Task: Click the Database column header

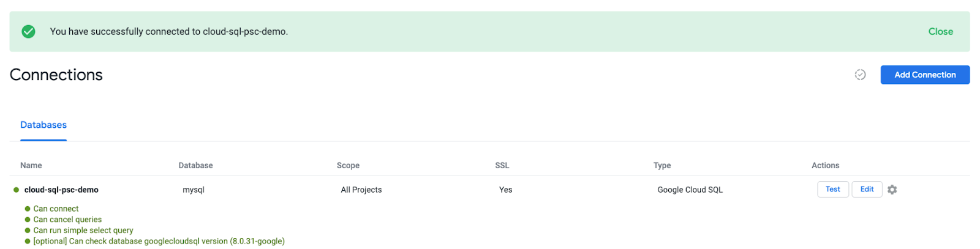Action: [x=195, y=165]
